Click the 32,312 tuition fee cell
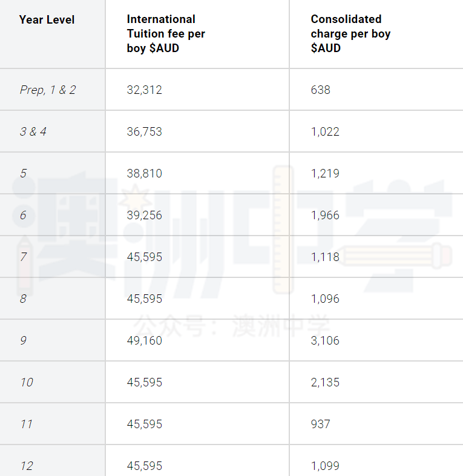The width and height of the screenshot is (463, 476). (145, 90)
